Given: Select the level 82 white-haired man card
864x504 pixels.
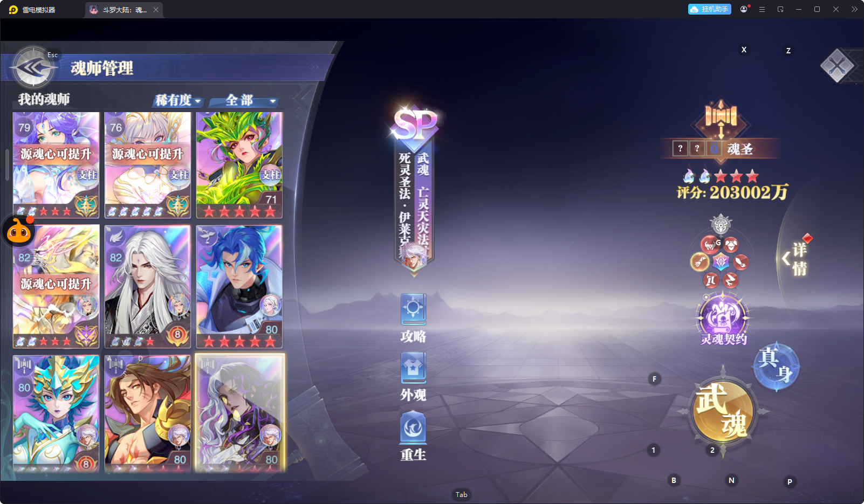Looking at the screenshot, I should click(148, 286).
